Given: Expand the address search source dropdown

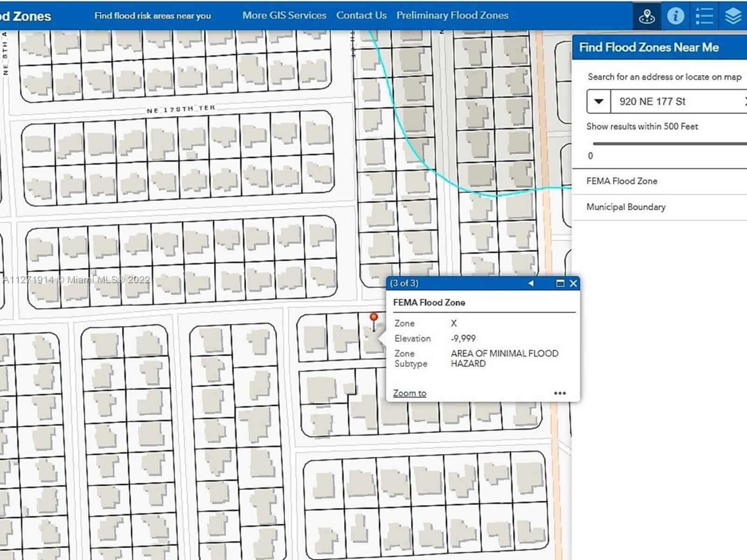Looking at the screenshot, I should pos(599,102).
